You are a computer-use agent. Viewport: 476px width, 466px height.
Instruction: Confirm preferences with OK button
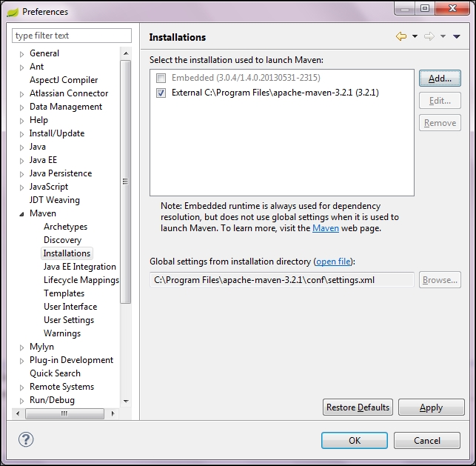pos(355,441)
